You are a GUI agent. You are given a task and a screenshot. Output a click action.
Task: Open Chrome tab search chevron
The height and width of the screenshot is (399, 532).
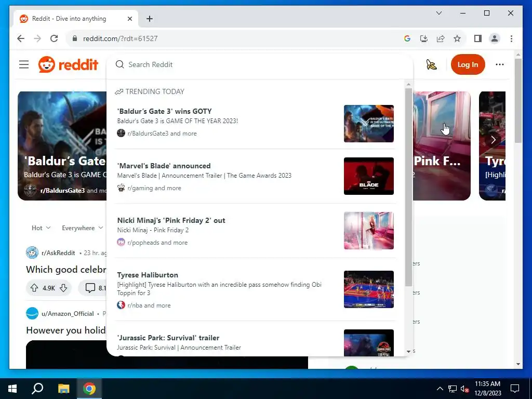point(438,13)
